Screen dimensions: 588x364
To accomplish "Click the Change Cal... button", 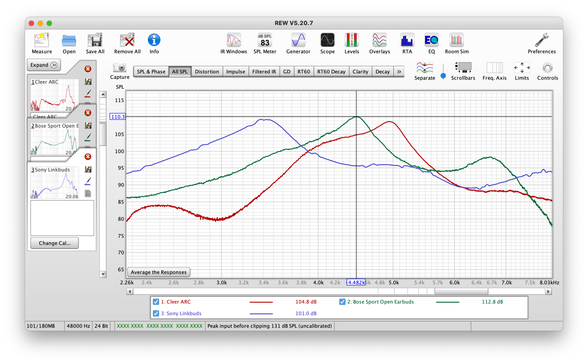I will 55,243.
